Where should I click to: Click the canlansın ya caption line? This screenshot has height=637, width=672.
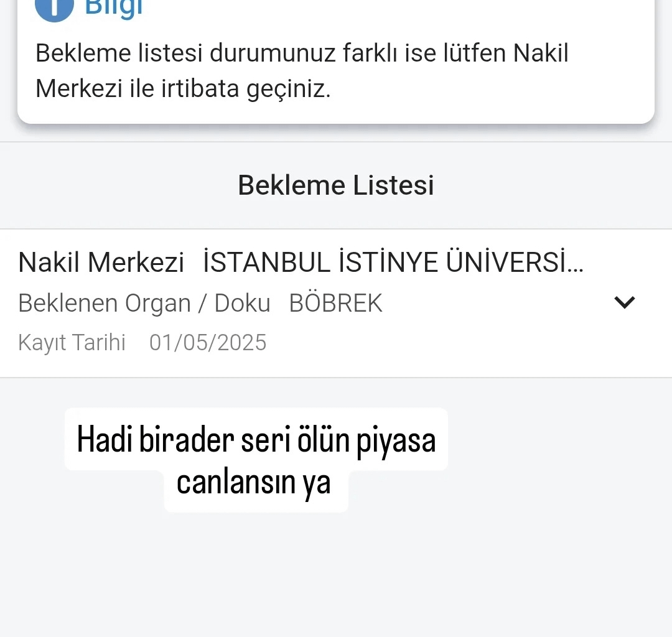click(255, 482)
